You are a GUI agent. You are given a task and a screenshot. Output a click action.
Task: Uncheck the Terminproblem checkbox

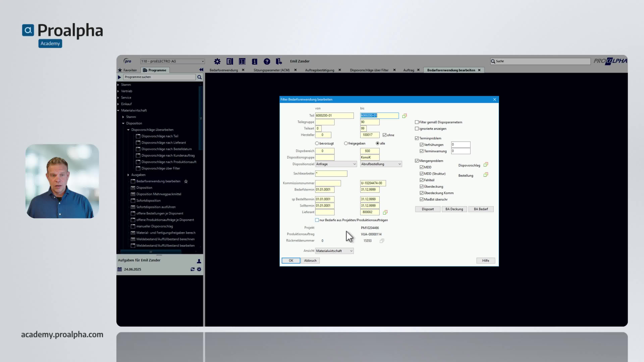(417, 138)
